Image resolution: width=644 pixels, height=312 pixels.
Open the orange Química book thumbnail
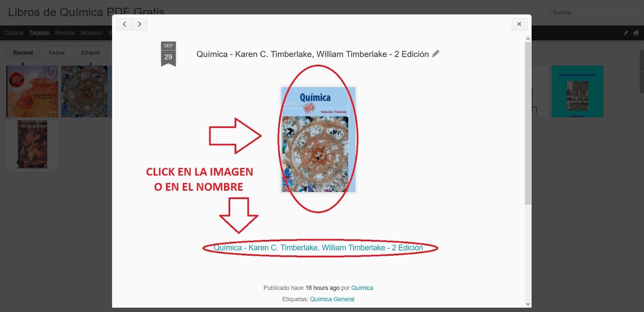(32, 92)
